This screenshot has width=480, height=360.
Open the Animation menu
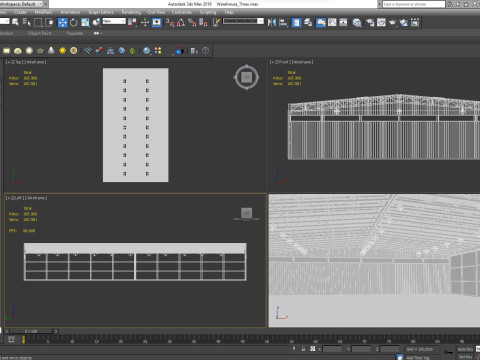70,12
